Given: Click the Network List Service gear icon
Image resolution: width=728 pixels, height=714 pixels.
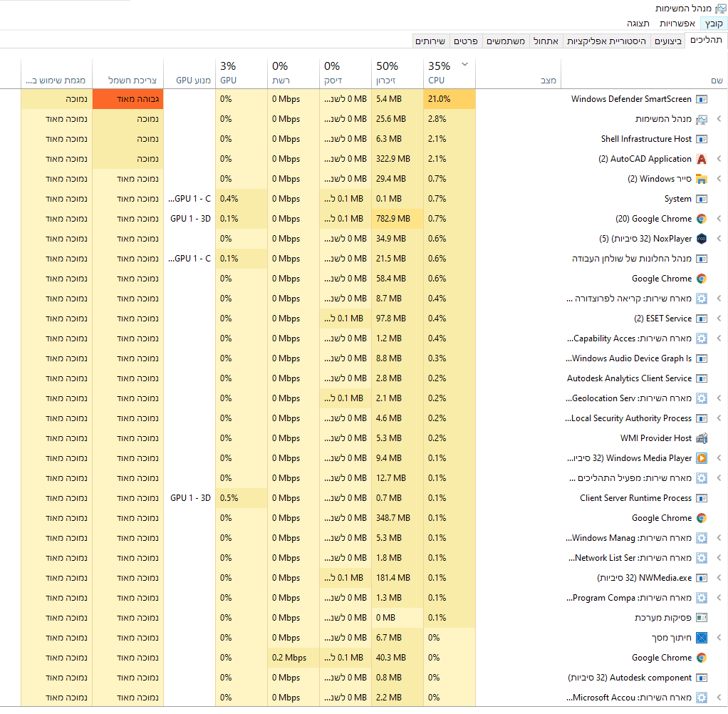Looking at the screenshot, I should [702, 558].
